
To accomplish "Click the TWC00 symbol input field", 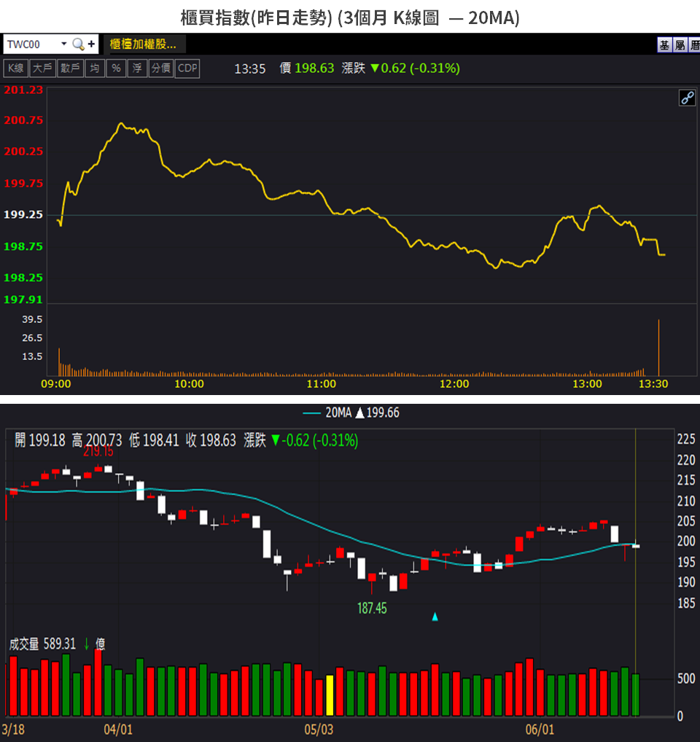I will [x=31, y=44].
